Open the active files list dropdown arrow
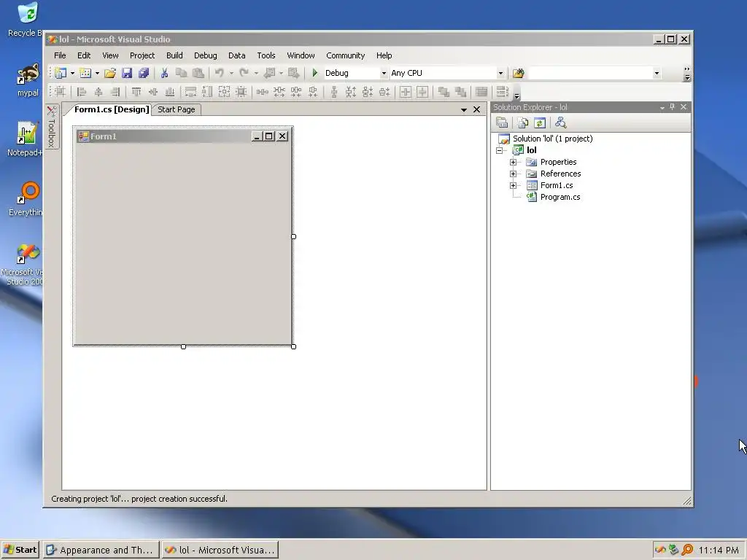The height and width of the screenshot is (560, 747). 463,109
